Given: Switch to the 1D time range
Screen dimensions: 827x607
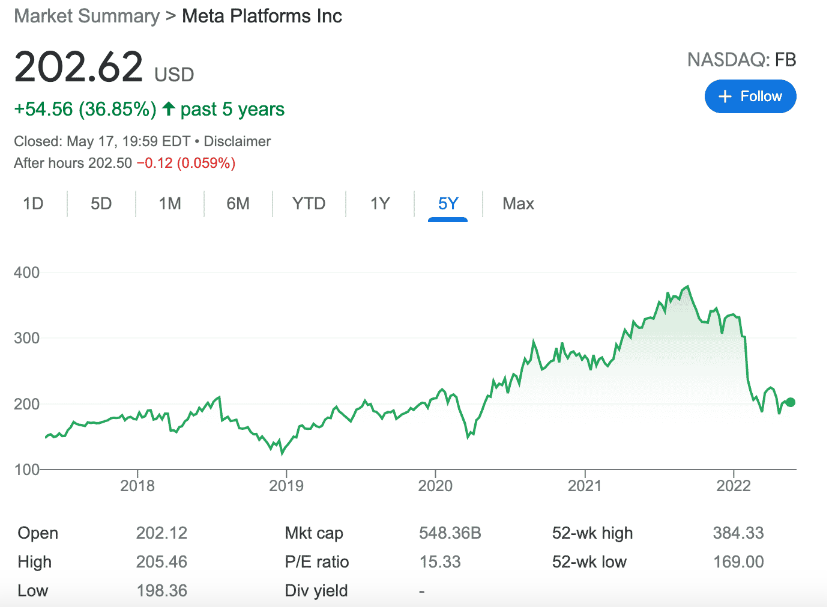Looking at the screenshot, I should pos(33,204).
